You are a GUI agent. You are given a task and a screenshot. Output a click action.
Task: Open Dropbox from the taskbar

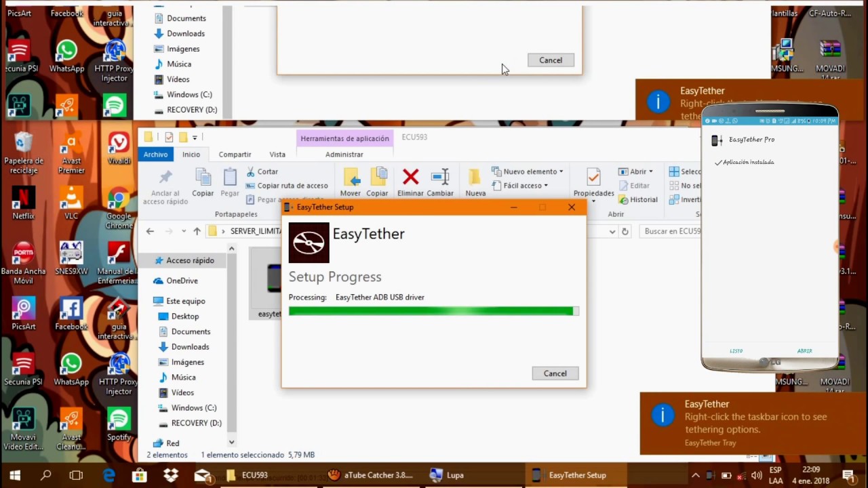click(x=170, y=475)
